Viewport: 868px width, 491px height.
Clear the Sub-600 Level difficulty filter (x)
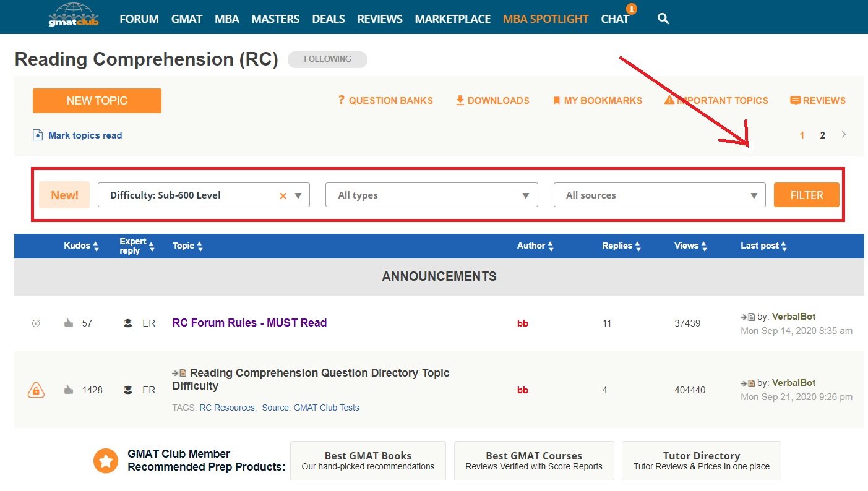[x=283, y=195]
